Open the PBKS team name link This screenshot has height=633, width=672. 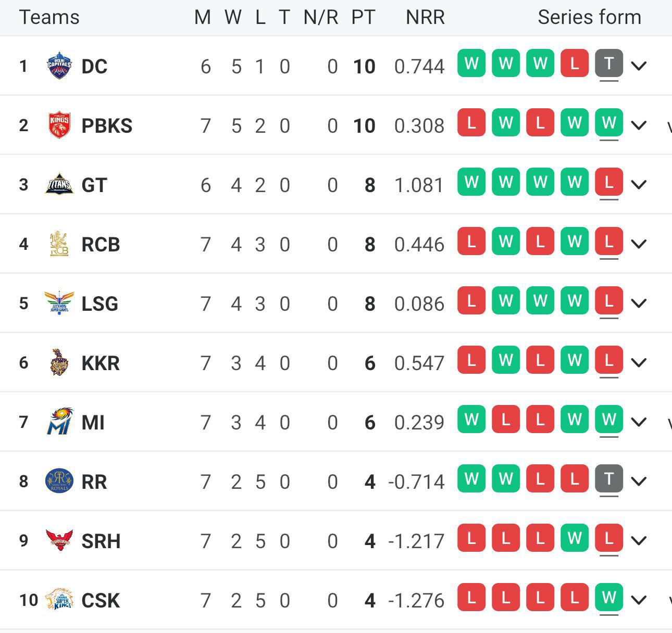[107, 125]
